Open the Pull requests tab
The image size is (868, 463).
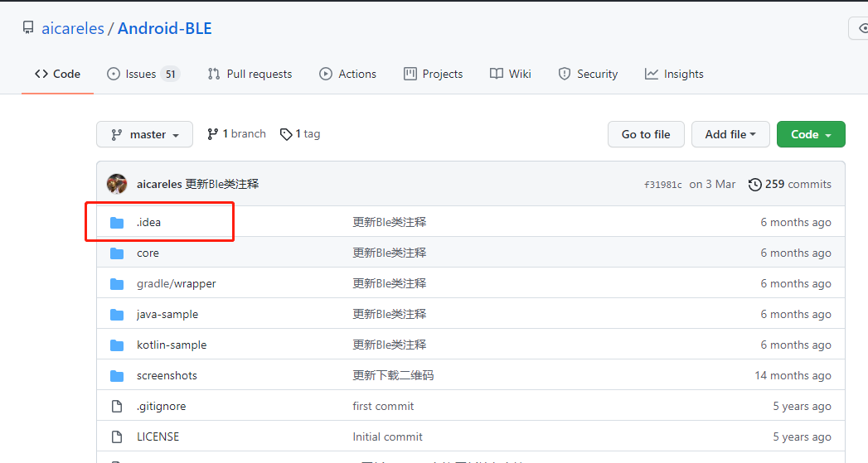250,74
